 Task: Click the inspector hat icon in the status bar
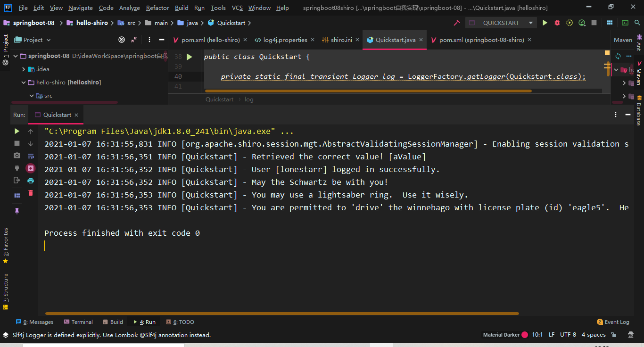coord(631,335)
